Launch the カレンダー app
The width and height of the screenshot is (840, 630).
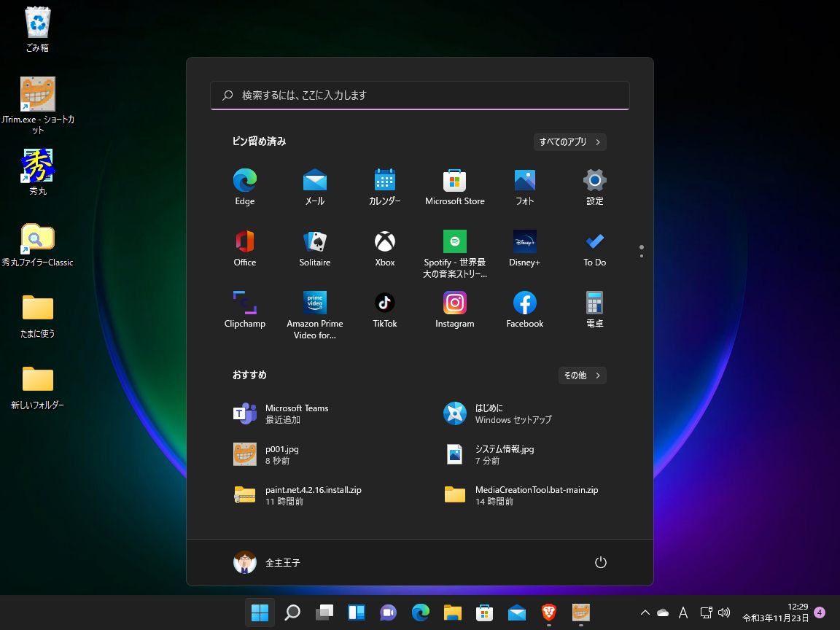[x=385, y=187]
